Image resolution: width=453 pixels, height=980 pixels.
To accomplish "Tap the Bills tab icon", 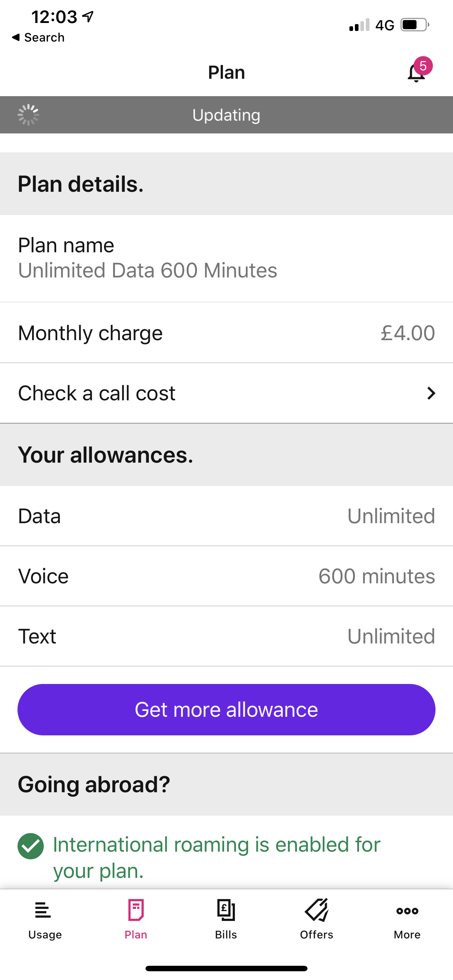I will point(226,910).
